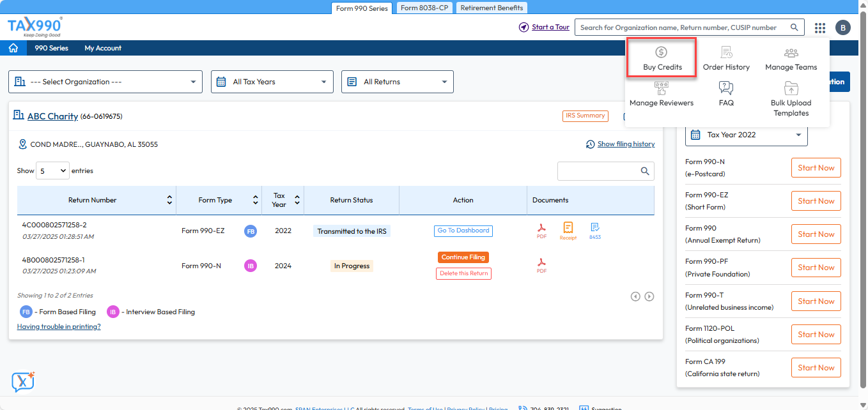868x410 pixels.
Task: Open the All Returns dropdown
Action: [x=398, y=82]
